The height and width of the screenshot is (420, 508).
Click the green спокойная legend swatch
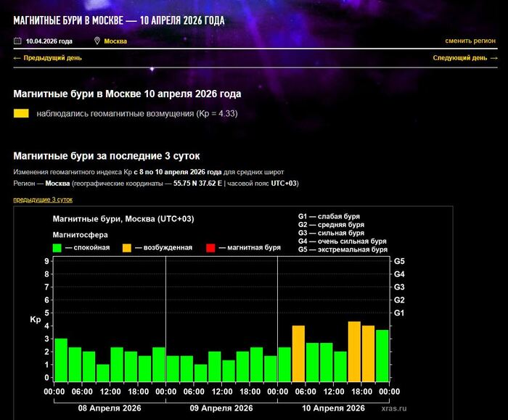[57, 248]
